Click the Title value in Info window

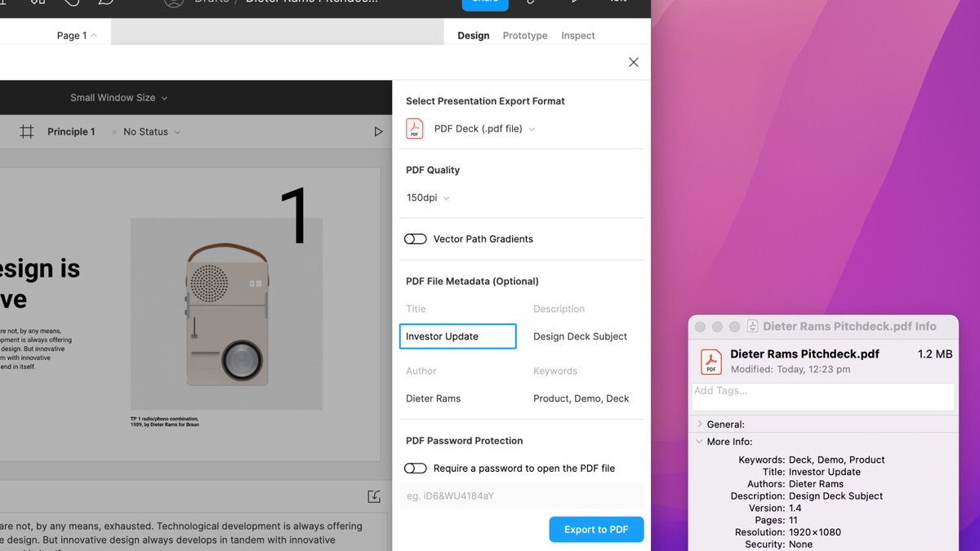825,472
